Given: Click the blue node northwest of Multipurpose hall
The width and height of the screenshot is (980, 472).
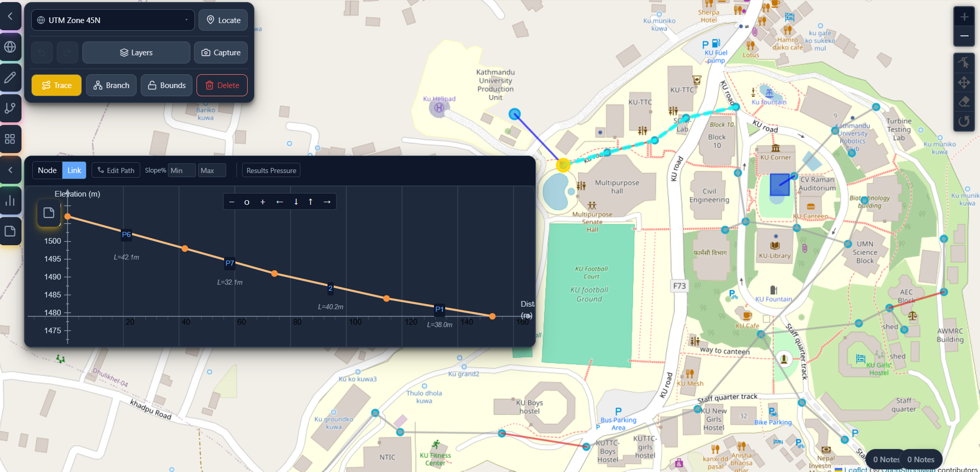Looking at the screenshot, I should tap(515, 114).
